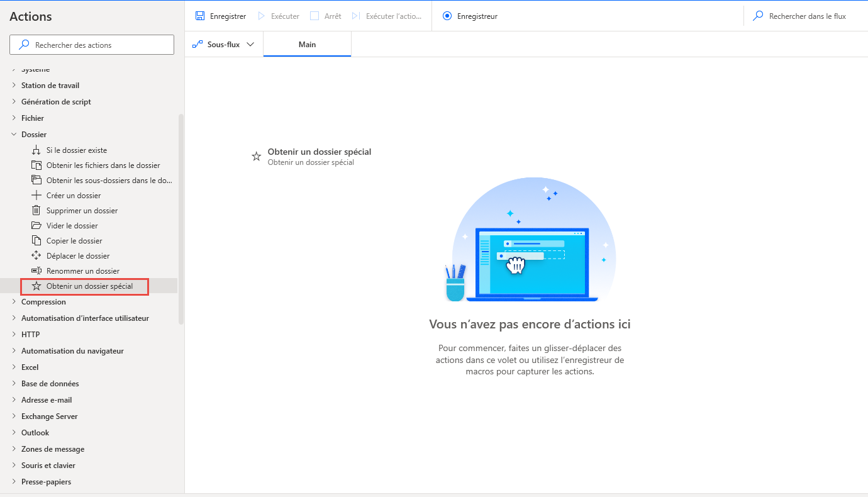Start the Enregistreur recorder

point(447,16)
